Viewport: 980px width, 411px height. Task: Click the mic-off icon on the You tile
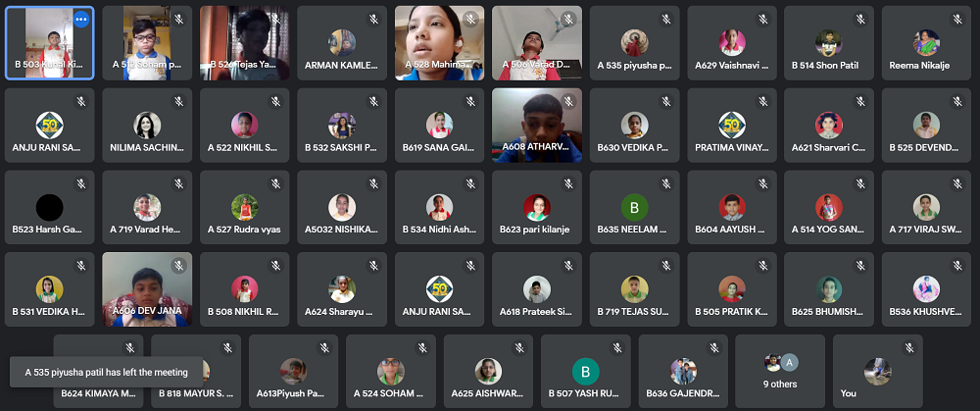[x=909, y=348]
